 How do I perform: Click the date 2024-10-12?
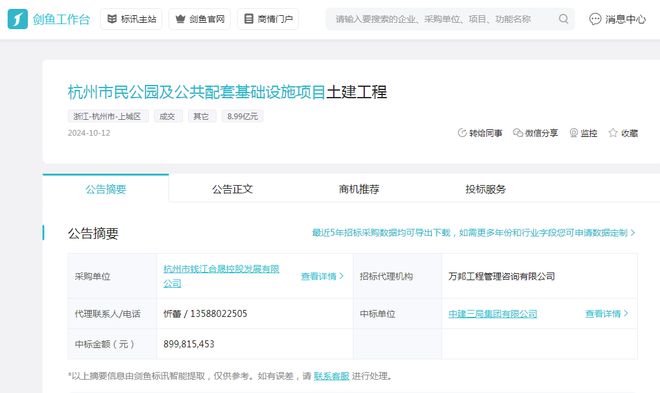tap(89, 133)
